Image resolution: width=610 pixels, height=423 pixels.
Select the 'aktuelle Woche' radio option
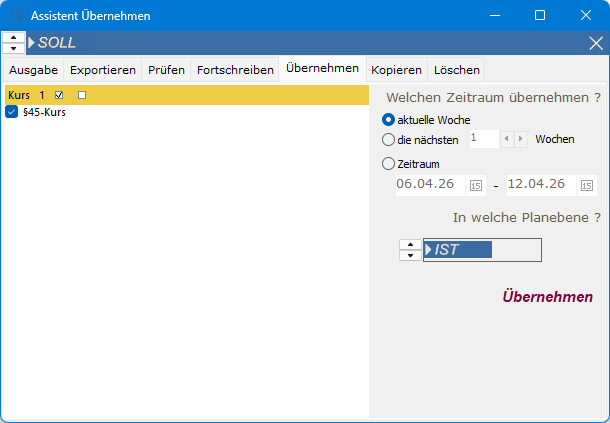pos(389,119)
